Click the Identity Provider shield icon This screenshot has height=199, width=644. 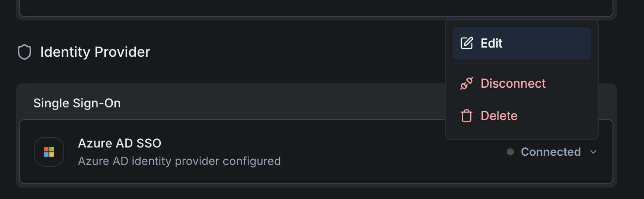24,52
